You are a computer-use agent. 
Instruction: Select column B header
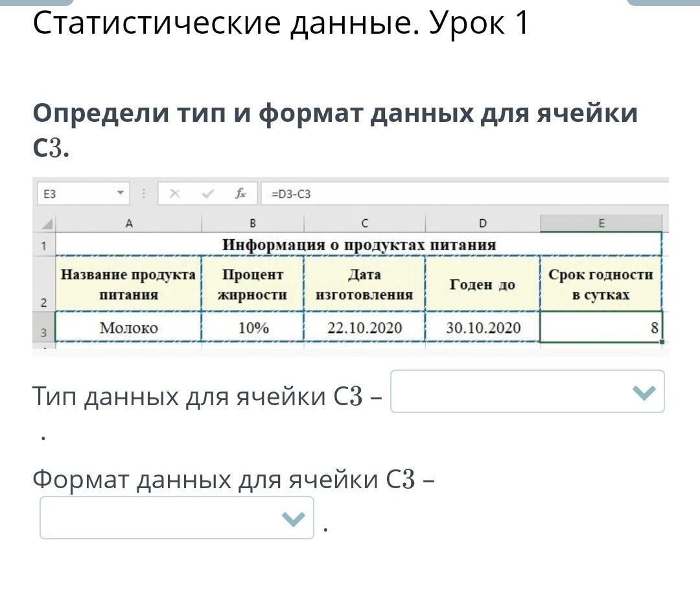click(x=253, y=223)
